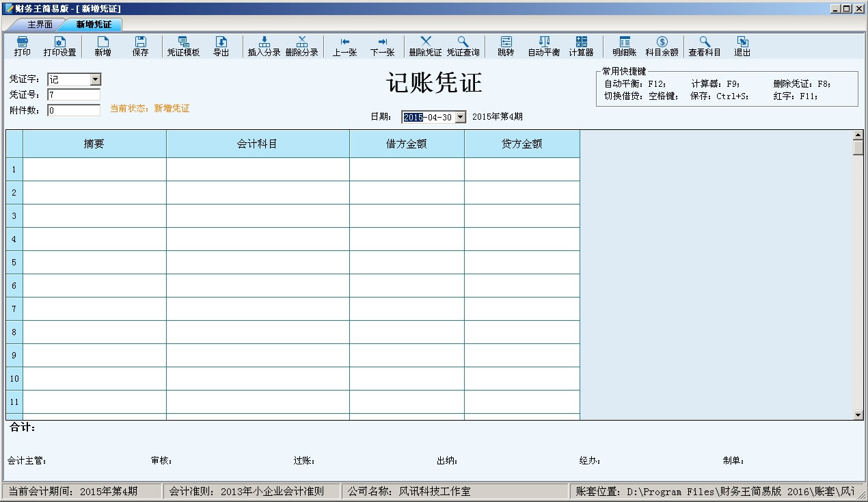Open the calculator (计算器) tool
Image resolution: width=868 pixels, height=502 pixels.
click(581, 47)
